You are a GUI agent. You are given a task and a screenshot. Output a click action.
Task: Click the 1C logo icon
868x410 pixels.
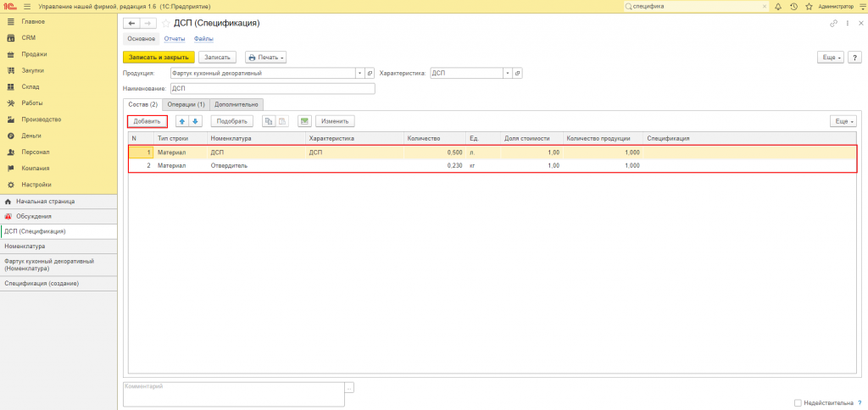click(x=9, y=6)
